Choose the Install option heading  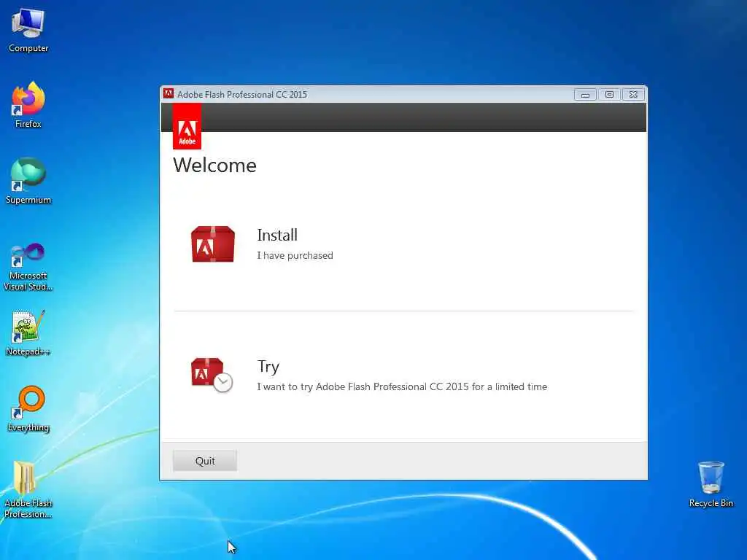click(x=277, y=236)
